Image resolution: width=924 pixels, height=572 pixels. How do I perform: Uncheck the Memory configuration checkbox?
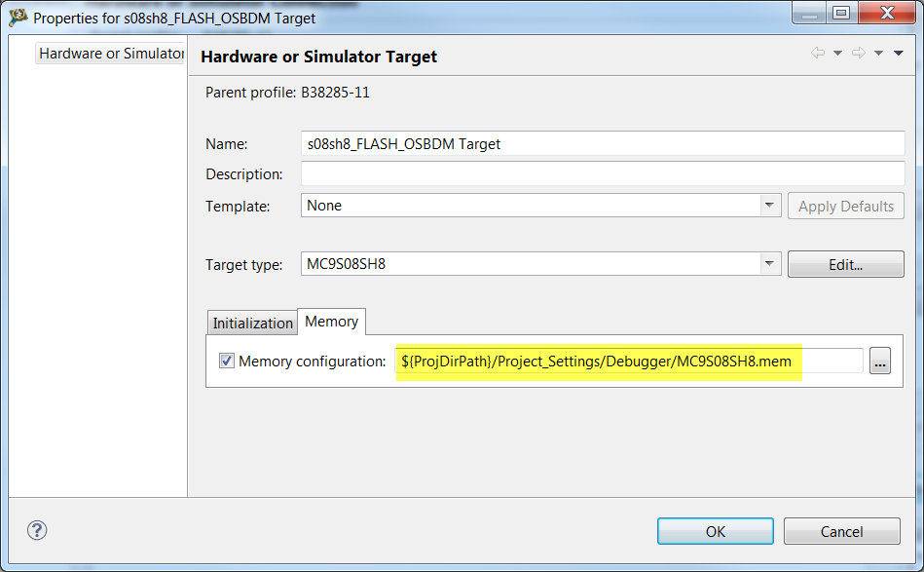point(227,362)
